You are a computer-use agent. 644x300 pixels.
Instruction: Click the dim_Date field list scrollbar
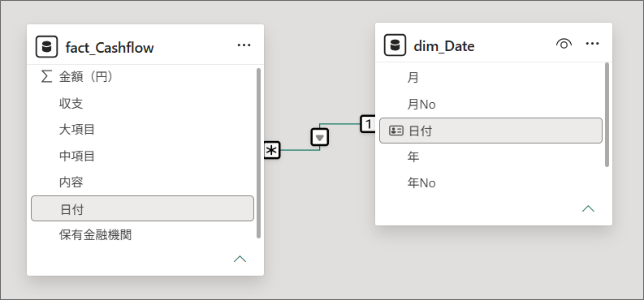pyautogui.click(x=607, y=114)
